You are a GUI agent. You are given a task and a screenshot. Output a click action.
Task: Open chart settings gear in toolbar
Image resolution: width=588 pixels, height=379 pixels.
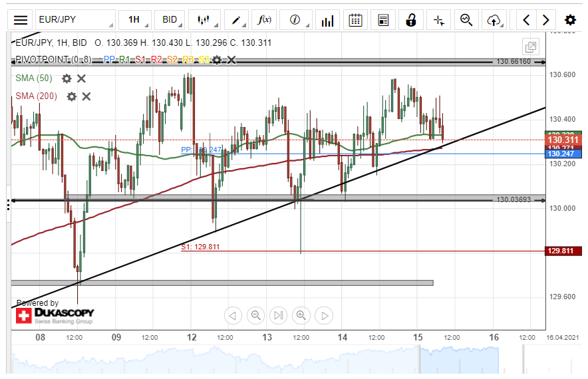click(x=570, y=20)
